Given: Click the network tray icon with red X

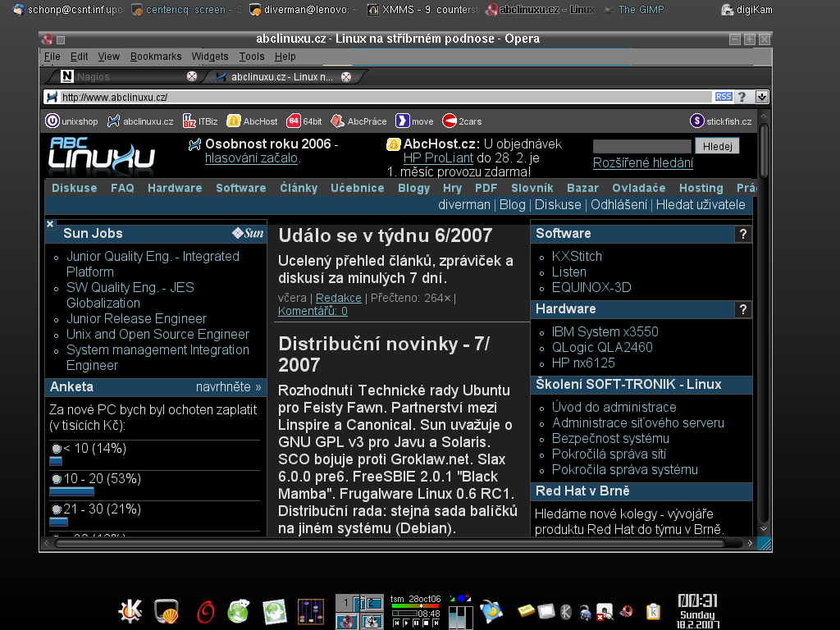Looking at the screenshot, I should coord(605,611).
